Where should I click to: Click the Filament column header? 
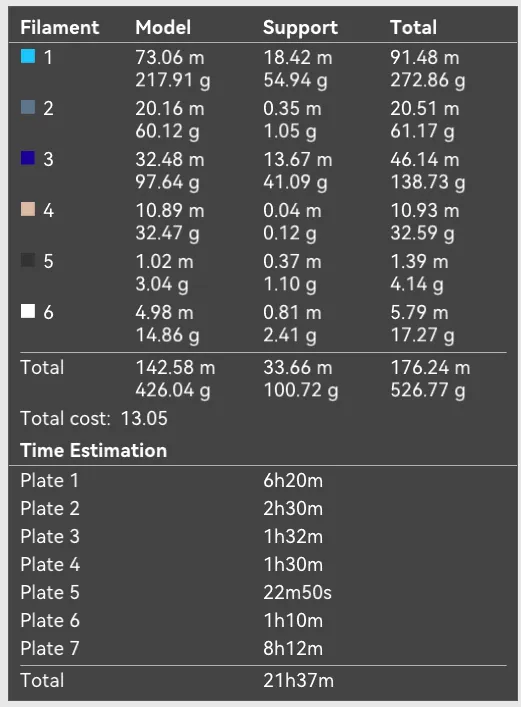60,28
